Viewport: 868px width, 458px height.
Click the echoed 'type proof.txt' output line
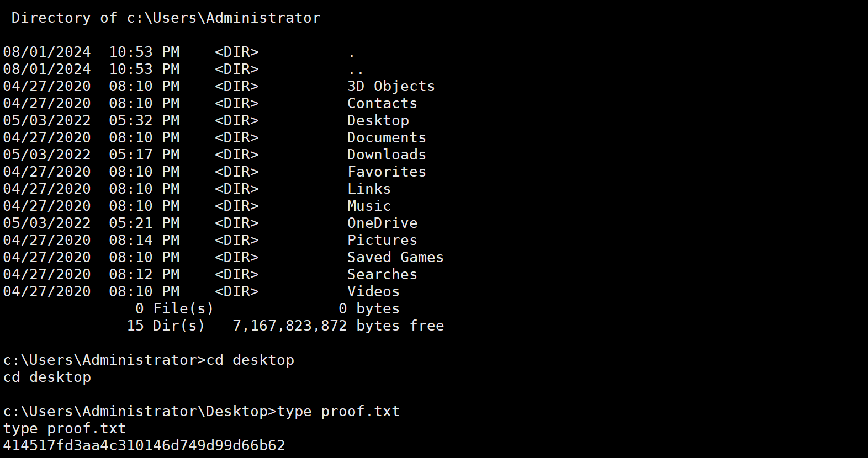pyautogui.click(x=65, y=429)
